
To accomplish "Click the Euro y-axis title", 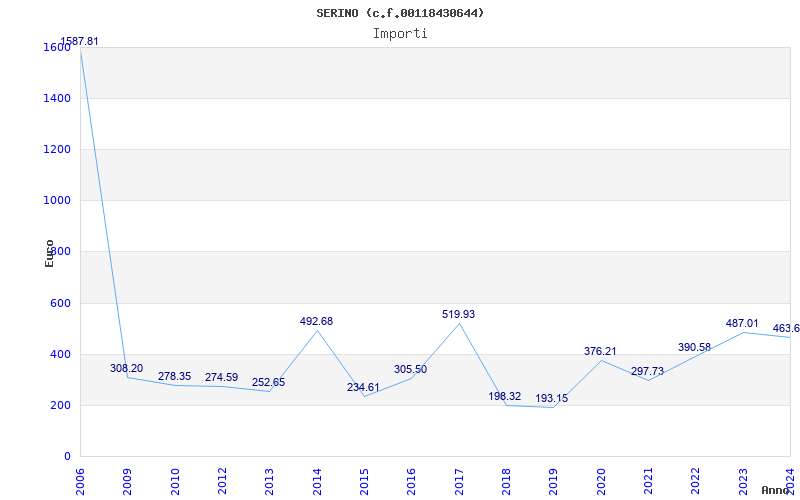I will 49,253.
